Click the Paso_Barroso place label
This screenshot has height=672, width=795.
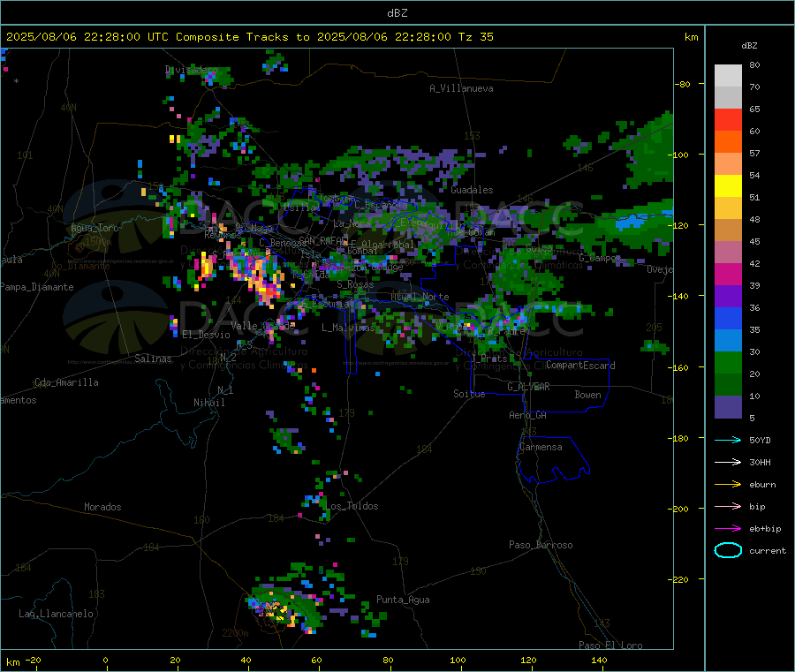click(541, 545)
